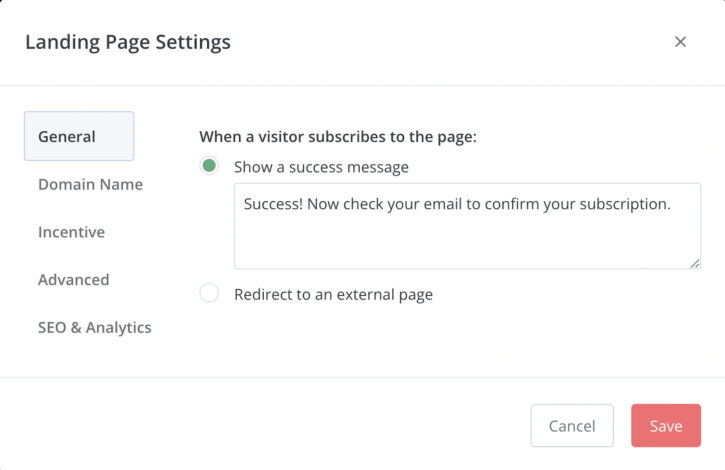Cancel the landing page settings changes
The width and height of the screenshot is (725, 470).
[572, 425]
